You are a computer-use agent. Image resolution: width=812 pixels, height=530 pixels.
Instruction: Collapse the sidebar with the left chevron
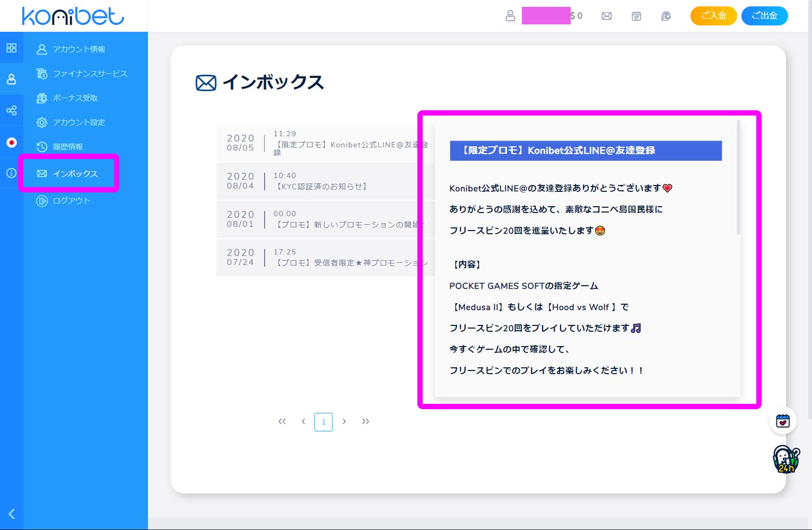click(x=11, y=514)
